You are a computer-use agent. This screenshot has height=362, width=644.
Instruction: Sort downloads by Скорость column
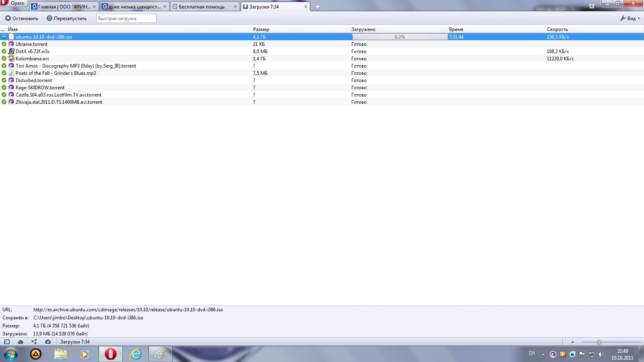point(594,29)
